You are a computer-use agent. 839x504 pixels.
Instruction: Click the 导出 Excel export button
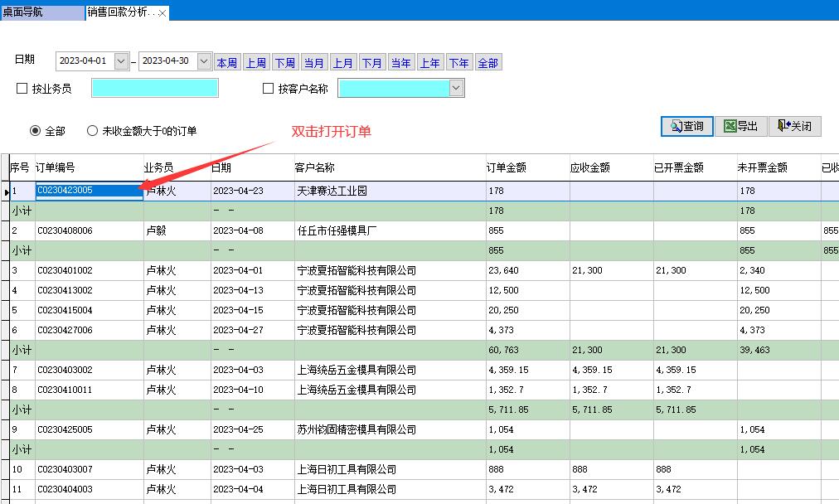(740, 126)
